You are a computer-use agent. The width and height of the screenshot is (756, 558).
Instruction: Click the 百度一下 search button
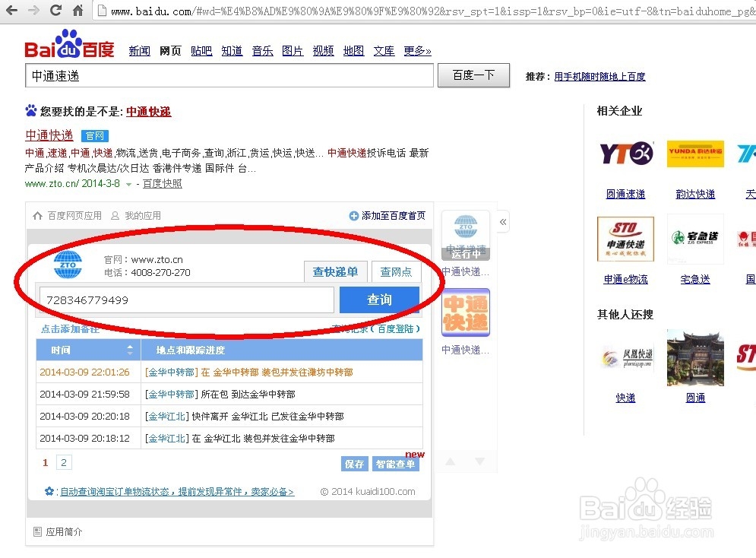click(x=473, y=75)
